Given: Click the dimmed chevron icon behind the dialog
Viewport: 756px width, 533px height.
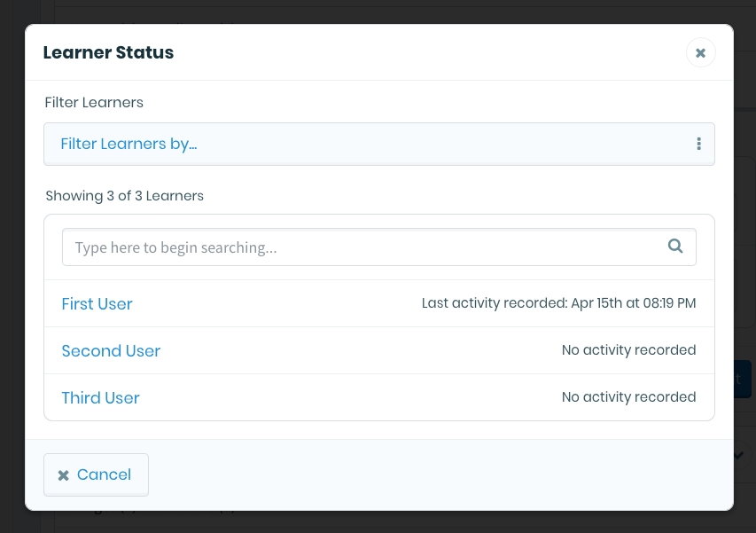Looking at the screenshot, I should pos(740,455).
